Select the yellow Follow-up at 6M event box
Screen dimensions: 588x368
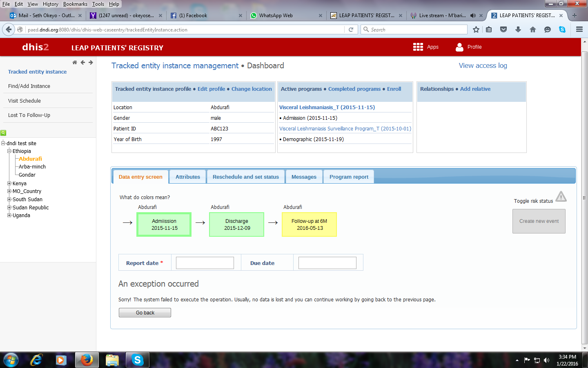click(x=309, y=224)
